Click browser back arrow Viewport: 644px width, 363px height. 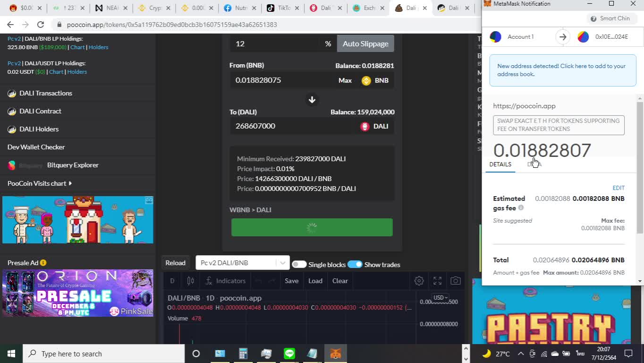click(x=10, y=25)
